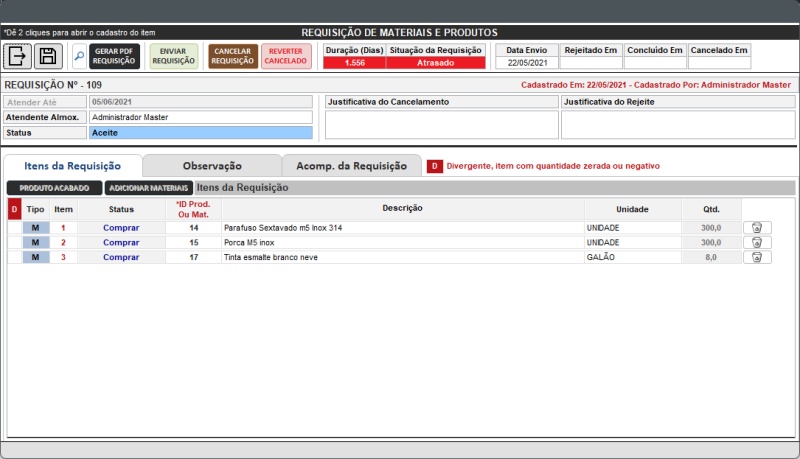Click the Produto Acabado button
The width and height of the screenshot is (800, 459).
tap(54, 187)
